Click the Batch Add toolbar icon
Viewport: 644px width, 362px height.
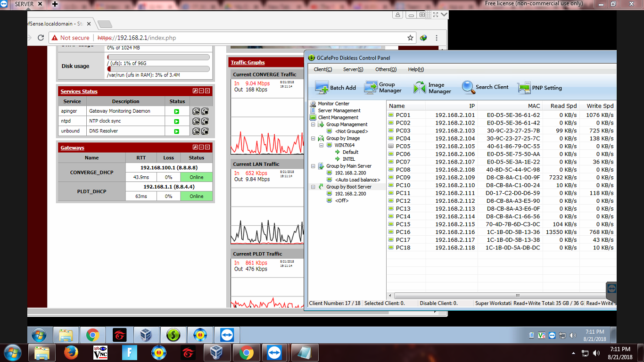(322, 88)
